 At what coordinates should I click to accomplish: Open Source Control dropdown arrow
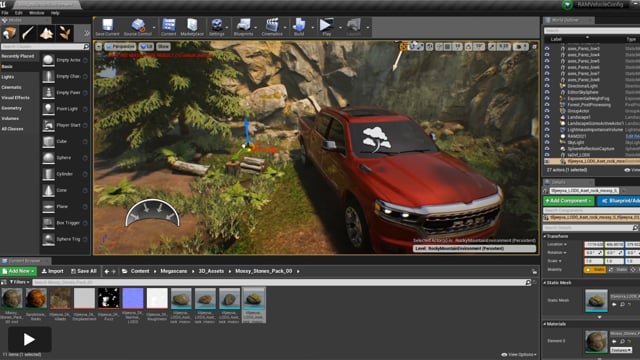[154, 28]
